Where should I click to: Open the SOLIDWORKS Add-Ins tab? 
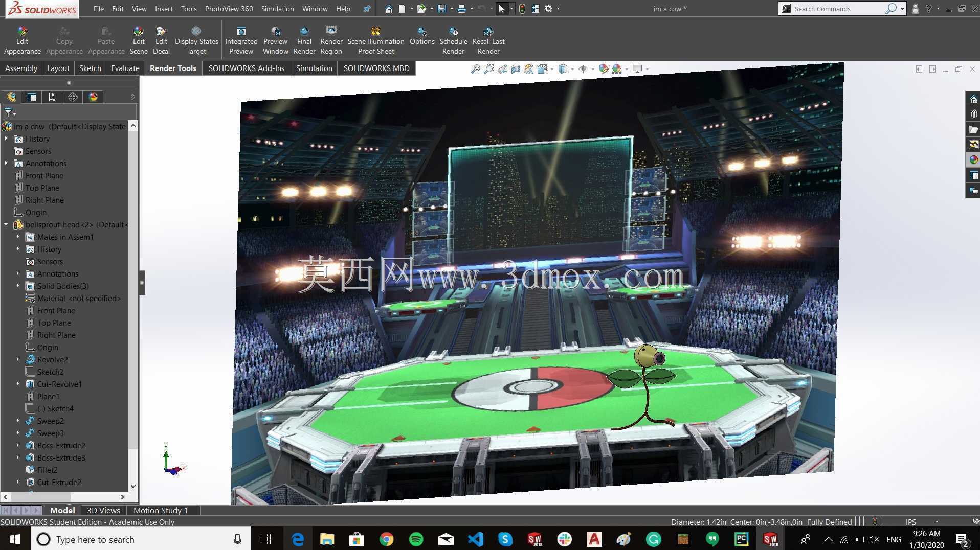[246, 68]
